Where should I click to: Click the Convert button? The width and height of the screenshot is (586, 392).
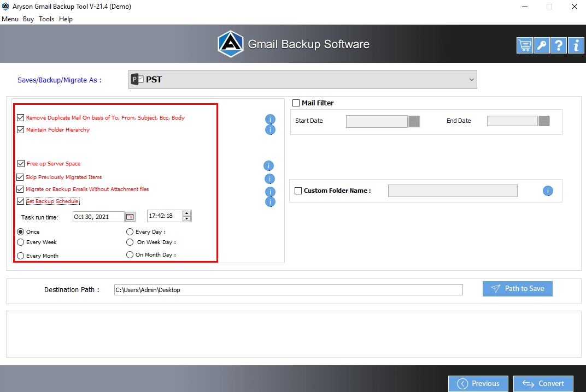tap(543, 383)
